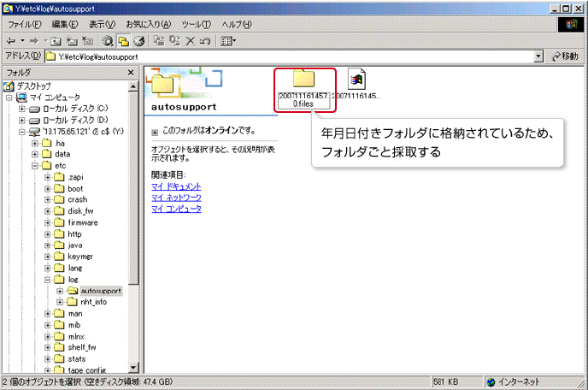Screen dimensions: 588x390
Task: Expand the firmware folder node
Action: click(48, 222)
